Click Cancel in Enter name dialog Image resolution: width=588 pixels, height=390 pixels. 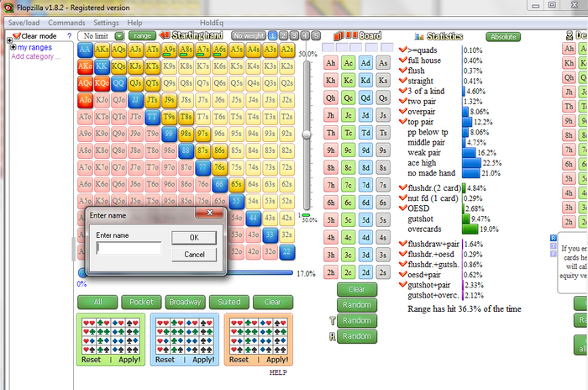click(x=194, y=255)
